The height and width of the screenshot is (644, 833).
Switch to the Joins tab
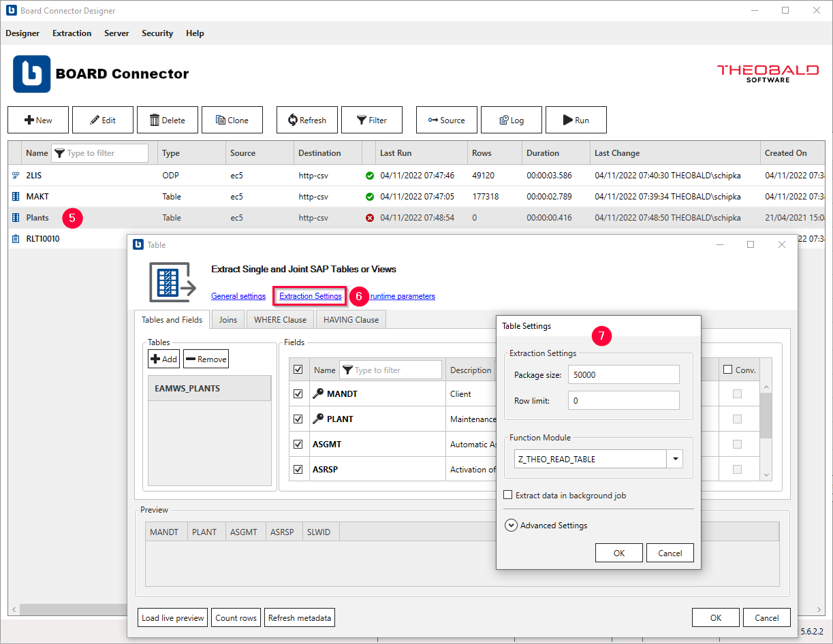(228, 319)
